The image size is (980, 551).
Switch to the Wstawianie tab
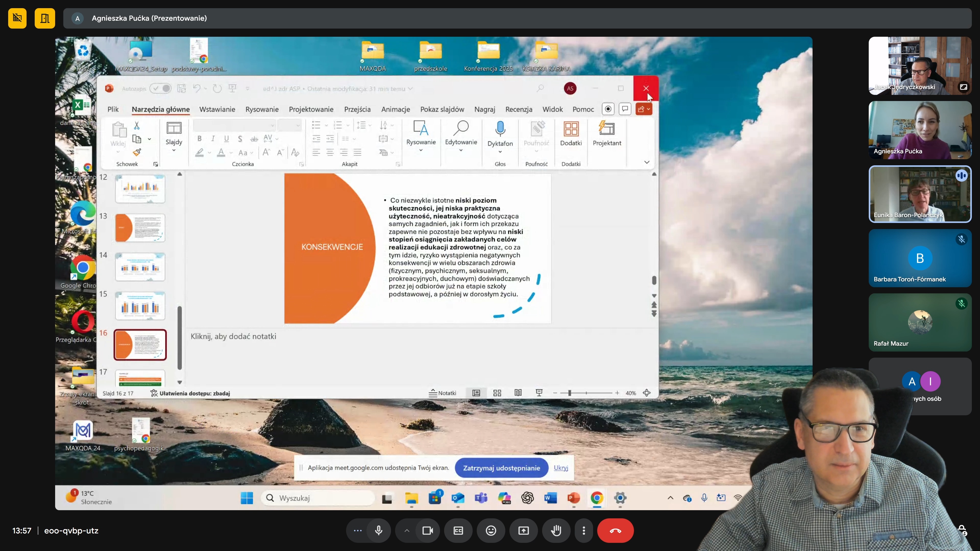click(217, 109)
